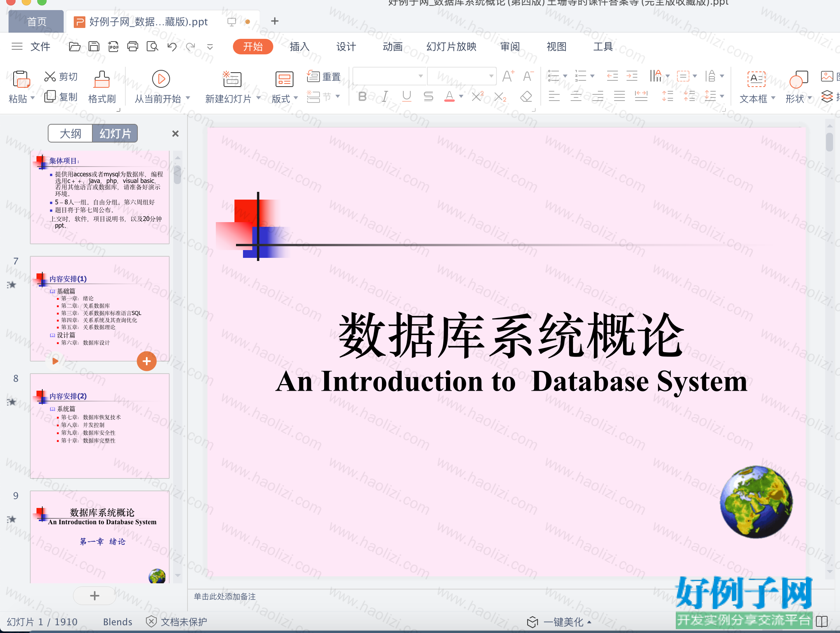The image size is (840, 633).
Task: Click the orange add button on slide 7
Action: (147, 361)
